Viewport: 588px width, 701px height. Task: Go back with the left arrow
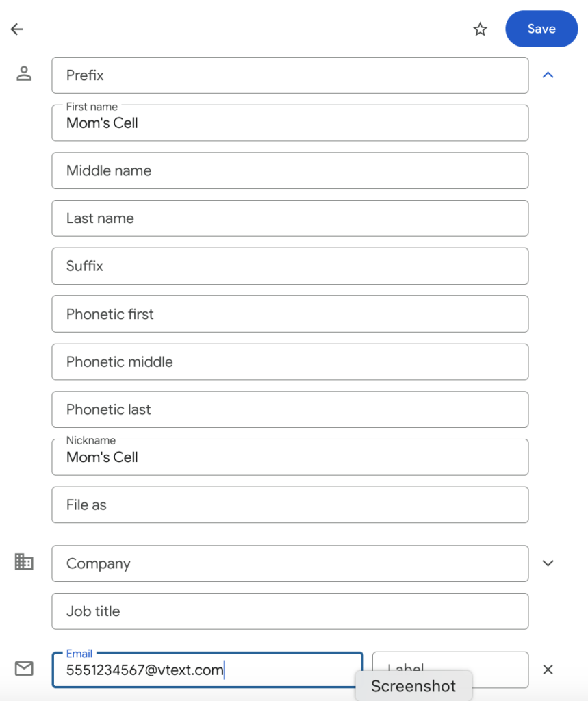[x=17, y=29]
